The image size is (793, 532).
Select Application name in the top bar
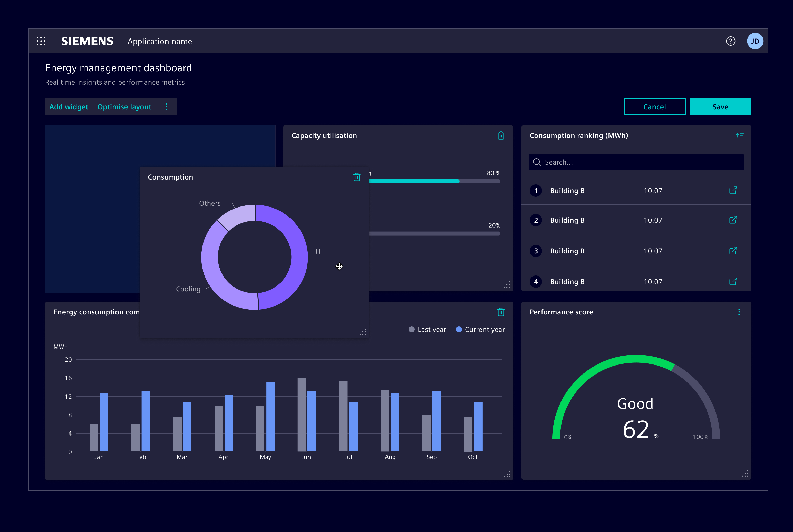click(160, 41)
